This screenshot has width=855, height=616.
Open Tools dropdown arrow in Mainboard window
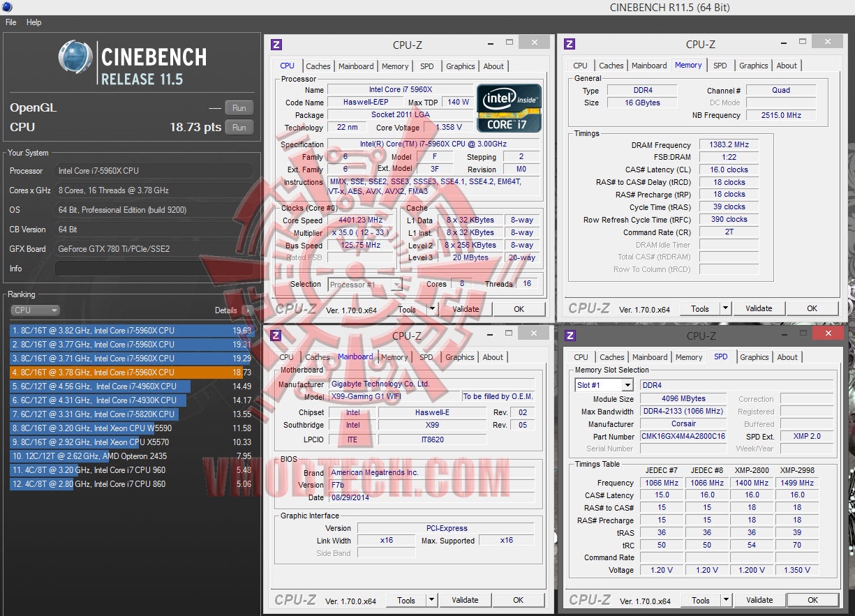pos(431,600)
